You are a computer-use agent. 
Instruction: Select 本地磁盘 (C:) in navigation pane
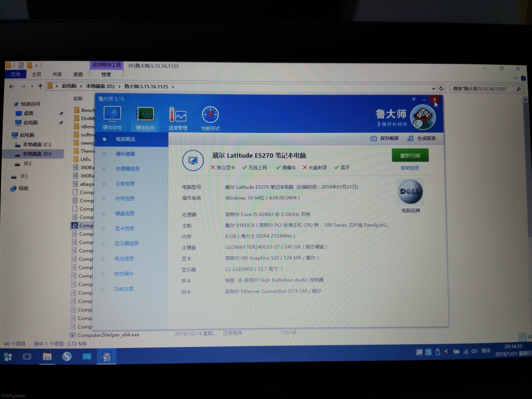click(x=37, y=145)
